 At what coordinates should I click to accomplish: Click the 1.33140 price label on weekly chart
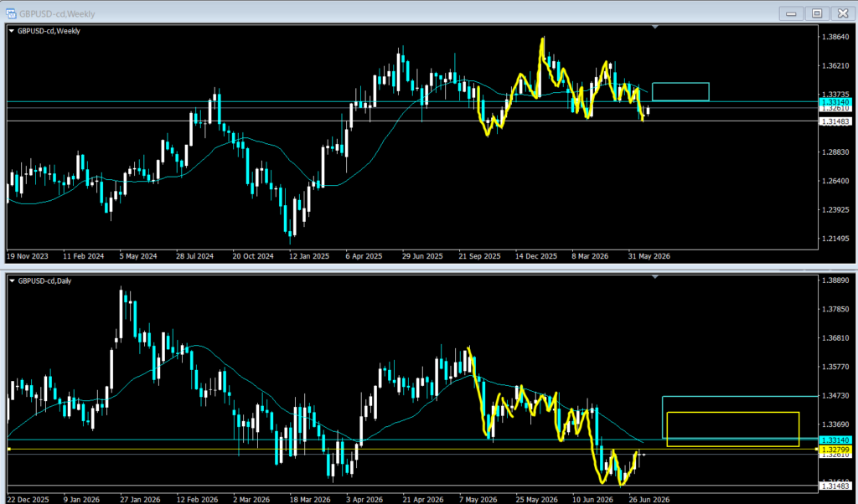[835, 102]
